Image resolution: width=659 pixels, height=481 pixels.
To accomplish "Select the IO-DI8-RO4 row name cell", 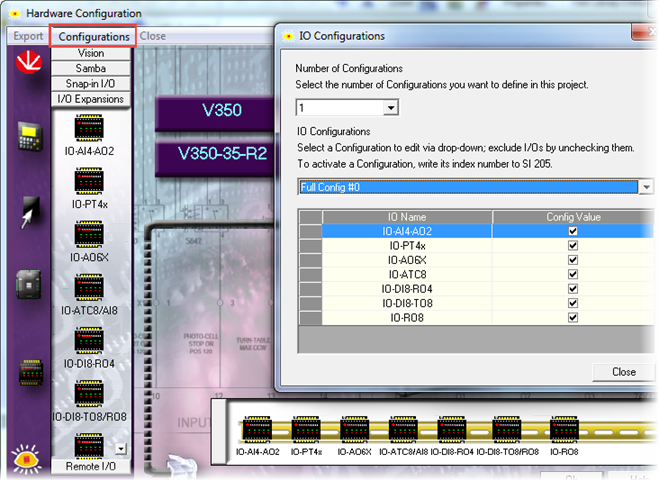I will pyautogui.click(x=407, y=289).
